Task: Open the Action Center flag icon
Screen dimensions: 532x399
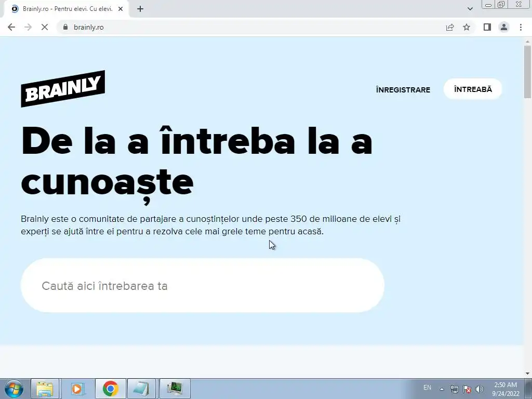Action: [467, 389]
